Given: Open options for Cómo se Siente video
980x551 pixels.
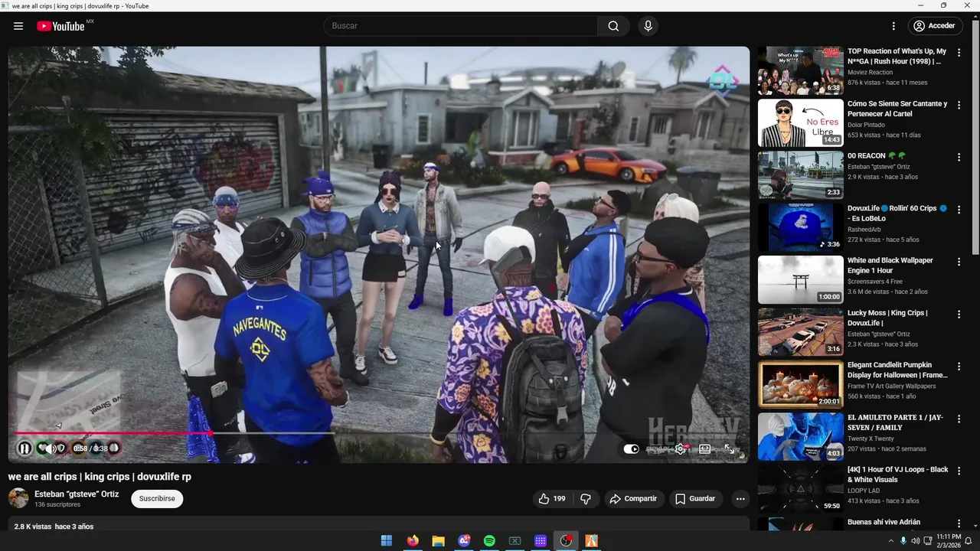Looking at the screenshot, I should coord(959,105).
